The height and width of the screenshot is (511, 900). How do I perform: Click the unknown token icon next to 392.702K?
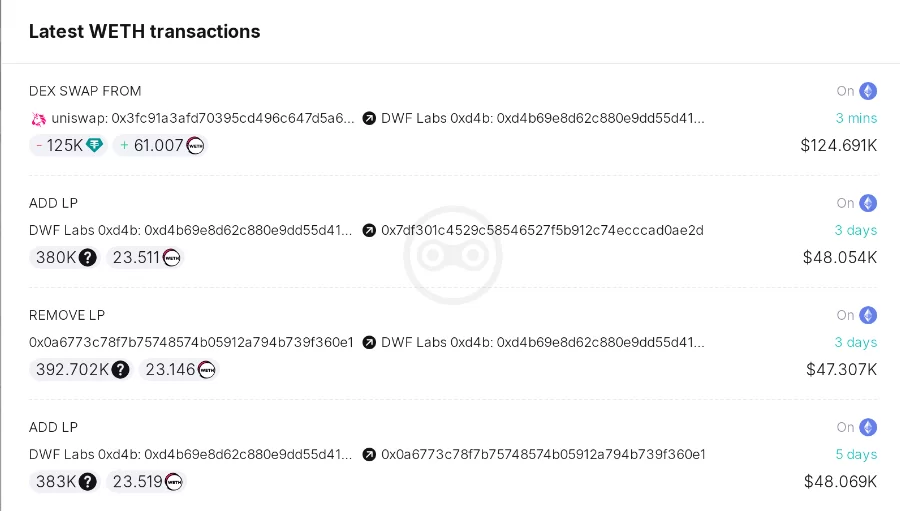pyautogui.click(x=121, y=370)
